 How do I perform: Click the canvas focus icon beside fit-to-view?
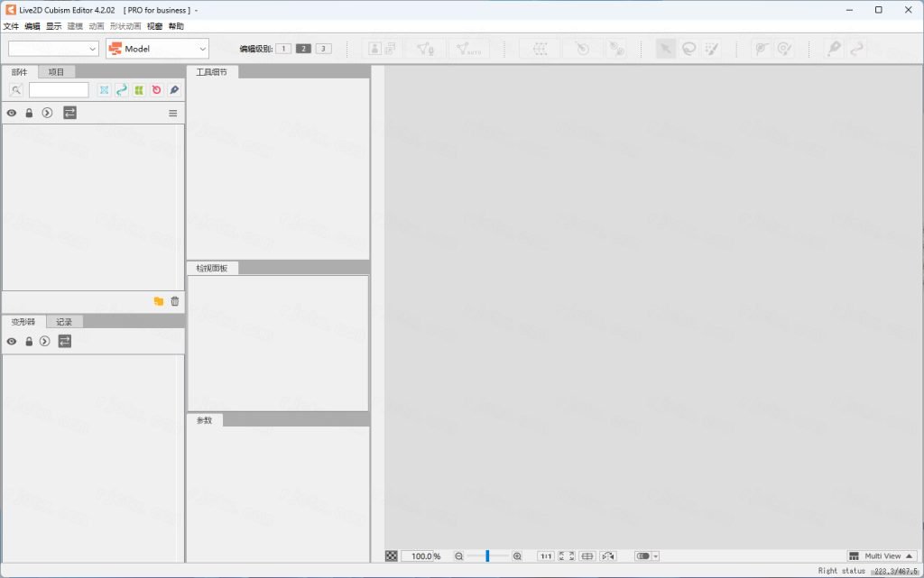coord(587,556)
